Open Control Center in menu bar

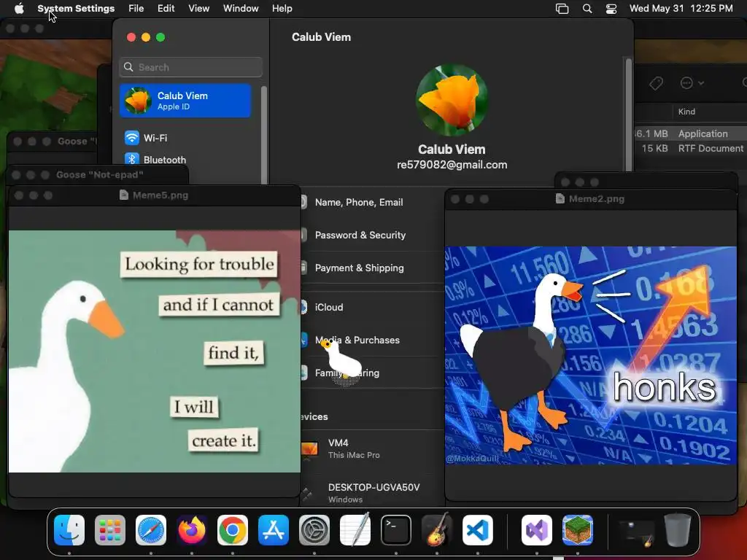point(611,9)
